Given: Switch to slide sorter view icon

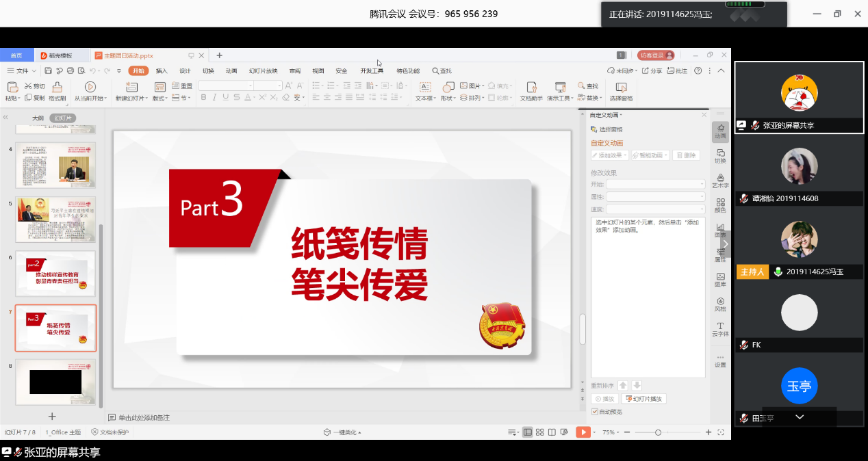Looking at the screenshot, I should coord(540,432).
